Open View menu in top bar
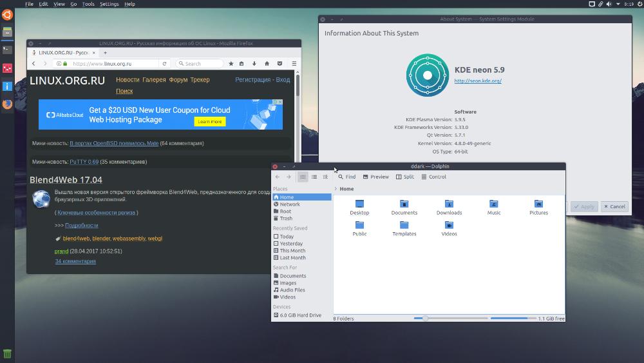The height and width of the screenshot is (363, 644). [59, 4]
